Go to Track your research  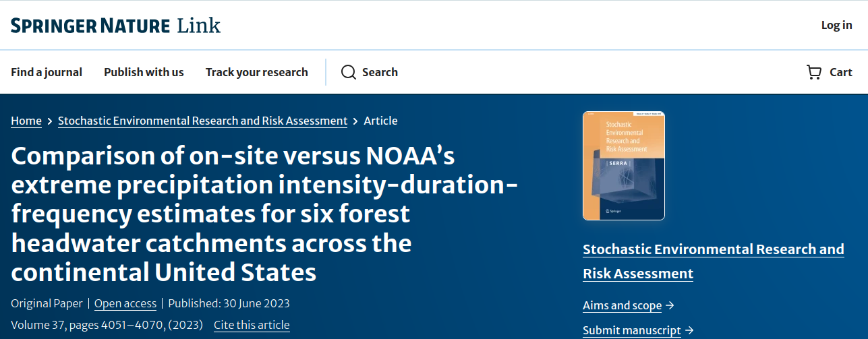tap(256, 72)
